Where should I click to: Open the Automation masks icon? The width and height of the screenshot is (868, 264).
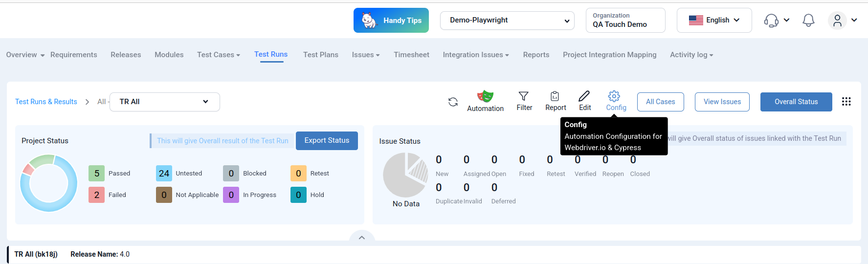point(485,96)
